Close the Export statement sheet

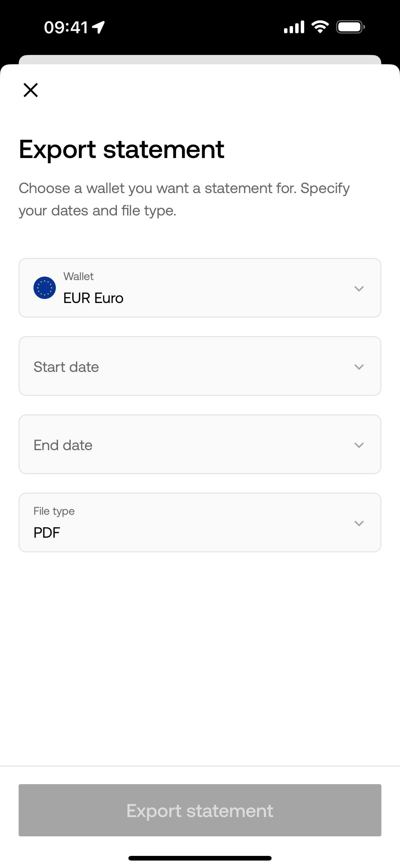coord(31,90)
